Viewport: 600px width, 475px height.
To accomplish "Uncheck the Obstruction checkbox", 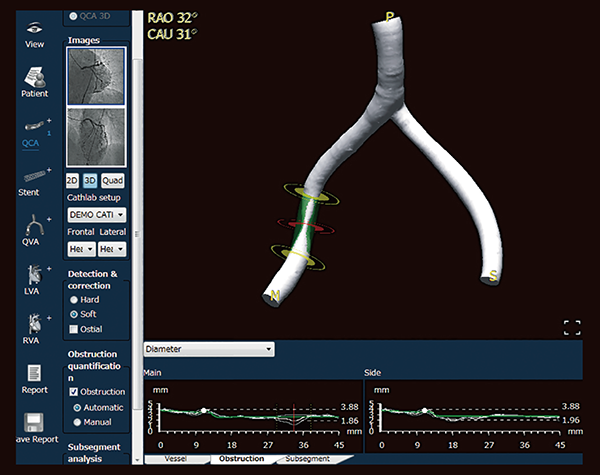I will click(x=73, y=392).
